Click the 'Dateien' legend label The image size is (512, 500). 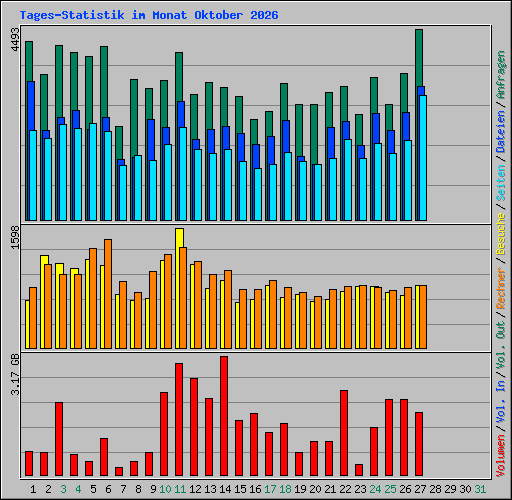pos(501,131)
